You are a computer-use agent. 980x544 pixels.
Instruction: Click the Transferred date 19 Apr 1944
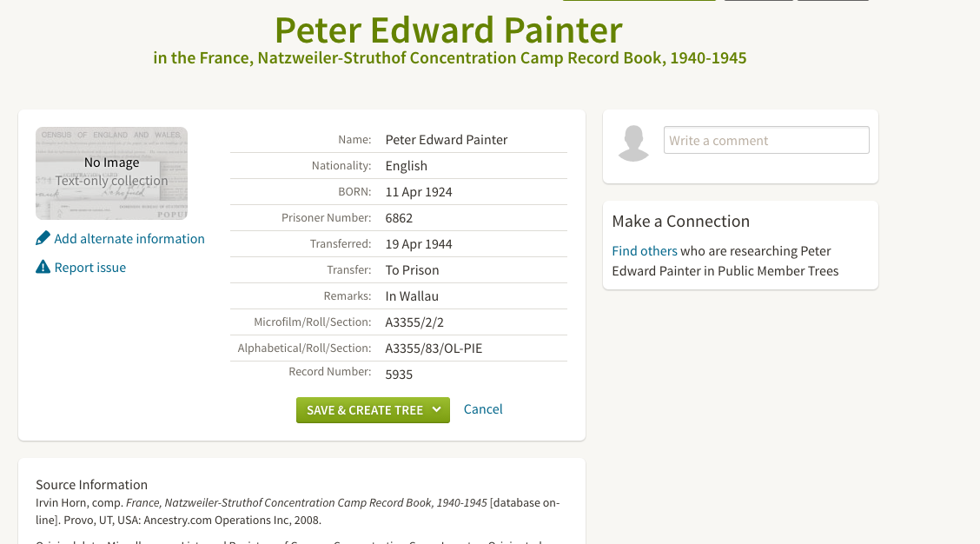tap(418, 244)
